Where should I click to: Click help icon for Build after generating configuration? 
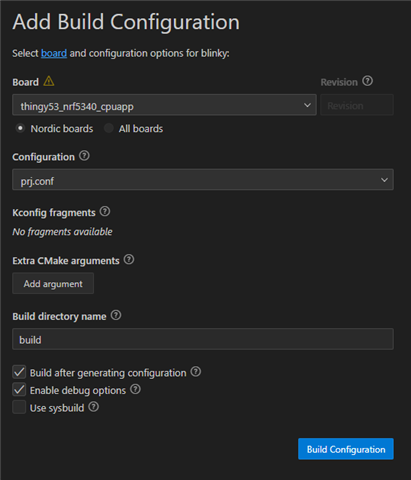coord(196,371)
